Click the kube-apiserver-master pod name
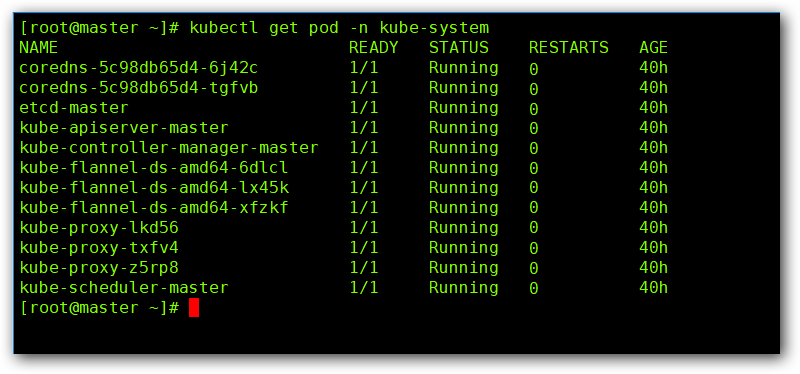The height and width of the screenshot is (374, 800). (124, 128)
